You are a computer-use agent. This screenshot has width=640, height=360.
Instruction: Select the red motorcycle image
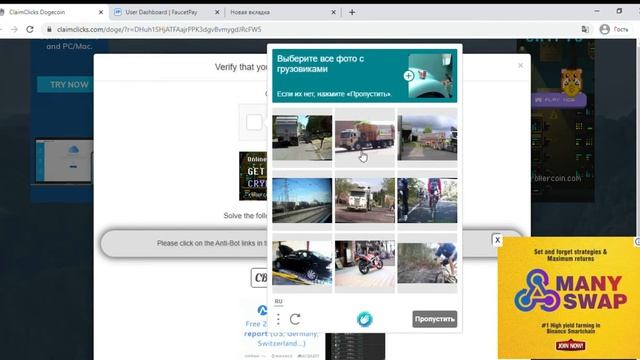(364, 263)
